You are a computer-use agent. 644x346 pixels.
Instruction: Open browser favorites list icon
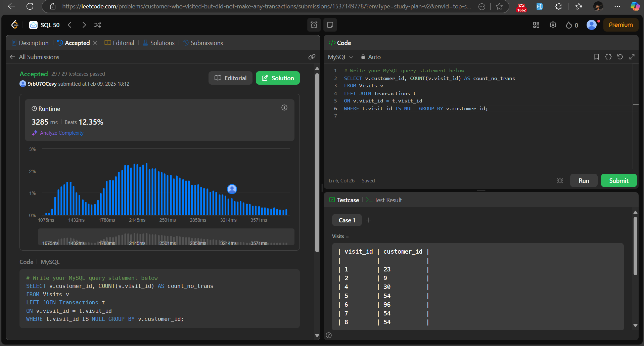tap(579, 6)
